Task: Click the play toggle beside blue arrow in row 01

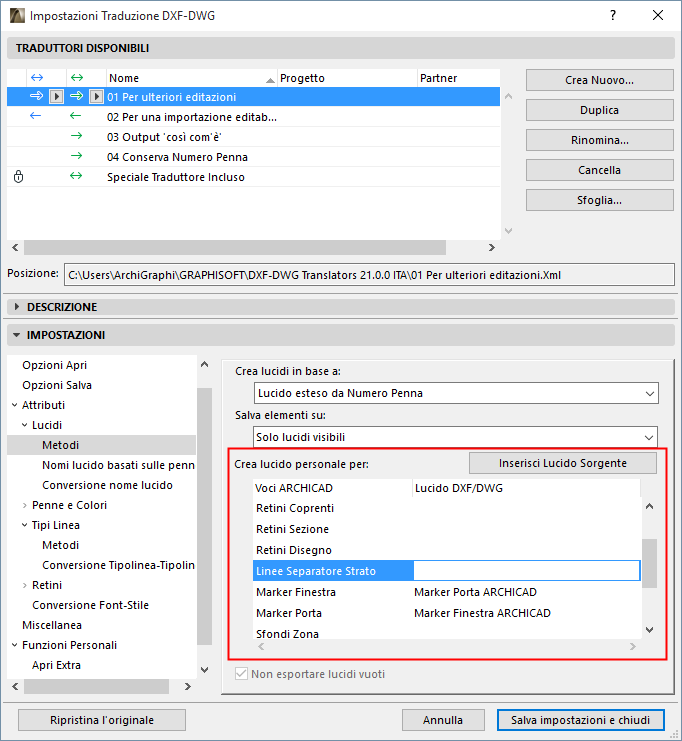Action: tap(56, 97)
